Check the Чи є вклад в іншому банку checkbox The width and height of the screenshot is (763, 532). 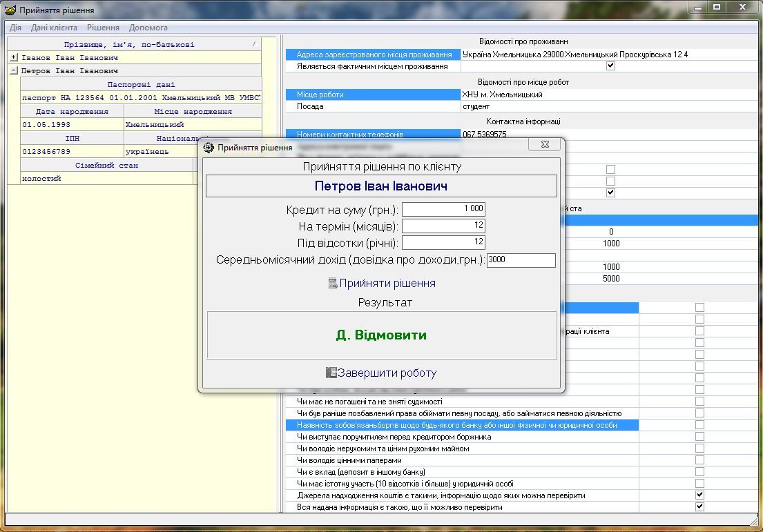coord(699,471)
